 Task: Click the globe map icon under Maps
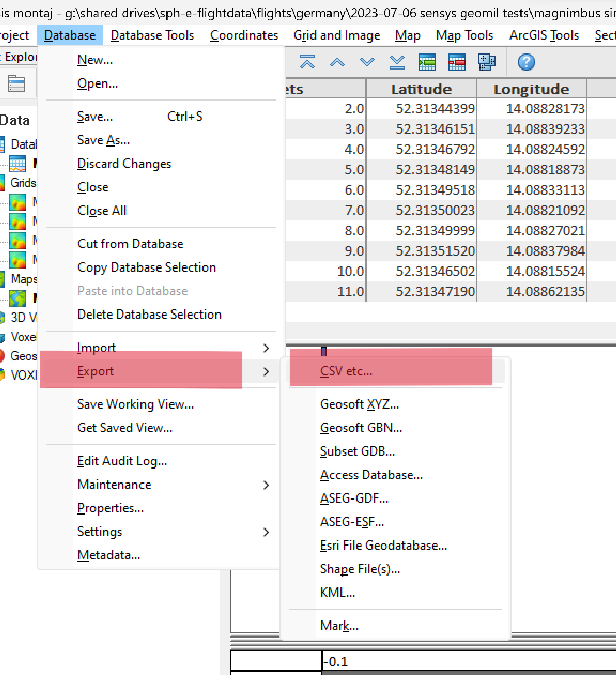(x=17, y=298)
